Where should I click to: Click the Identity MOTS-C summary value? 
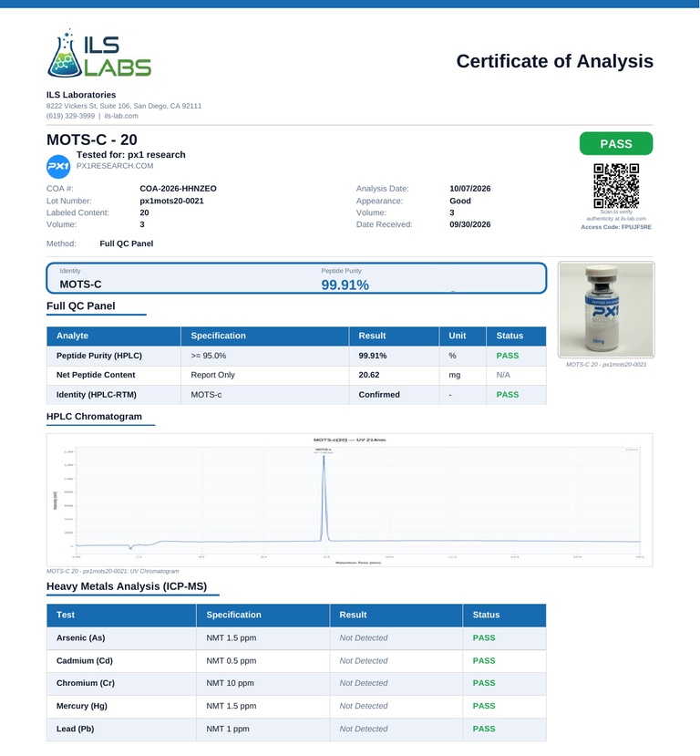pyautogui.click(x=80, y=285)
